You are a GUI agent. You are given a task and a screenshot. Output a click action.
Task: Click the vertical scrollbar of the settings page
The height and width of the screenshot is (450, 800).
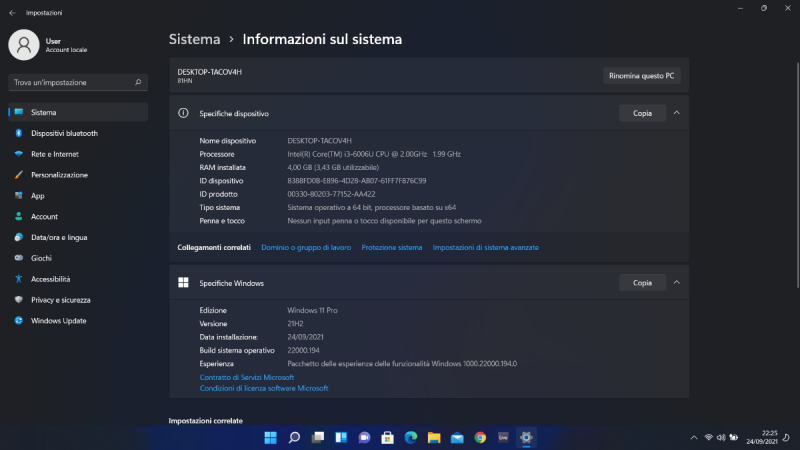click(x=797, y=175)
